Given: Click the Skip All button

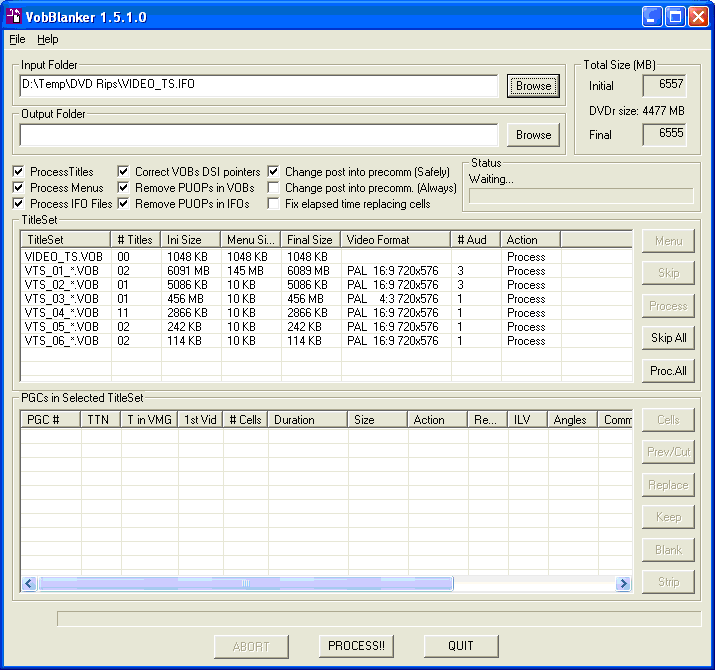Looking at the screenshot, I should [x=668, y=338].
